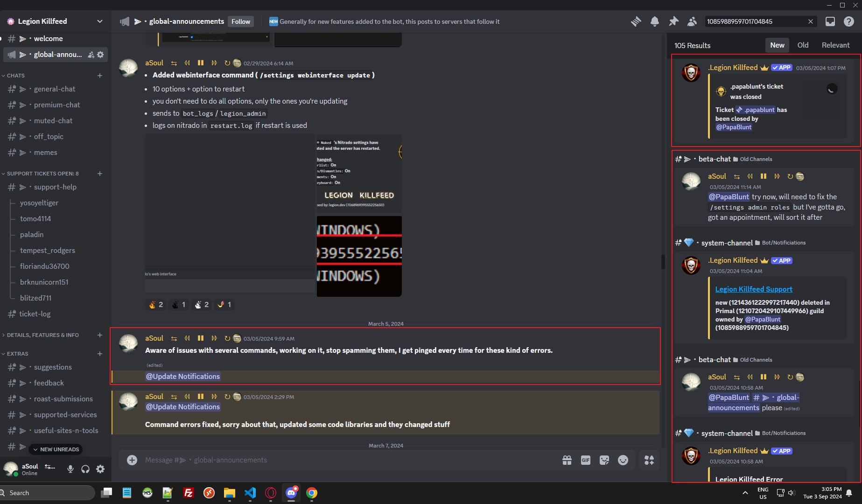Attach a file with the plus button
Viewport: 862px width, 504px height.
coord(132,460)
